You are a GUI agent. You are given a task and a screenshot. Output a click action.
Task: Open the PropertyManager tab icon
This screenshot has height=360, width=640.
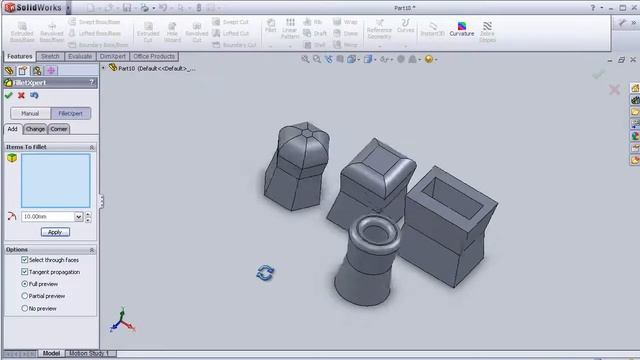coord(23,71)
